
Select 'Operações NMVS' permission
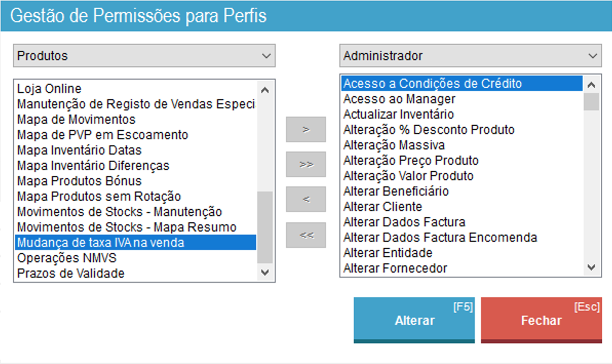67,258
